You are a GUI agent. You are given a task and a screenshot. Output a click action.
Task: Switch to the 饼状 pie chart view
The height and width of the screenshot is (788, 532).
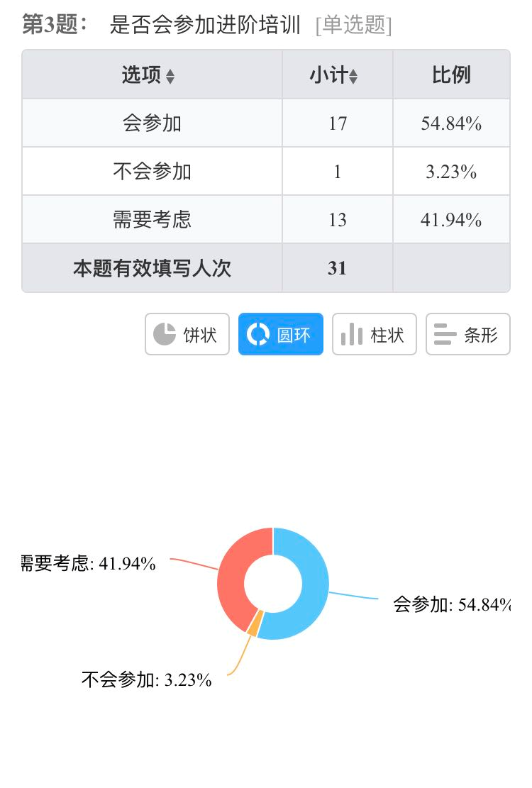coord(187,334)
